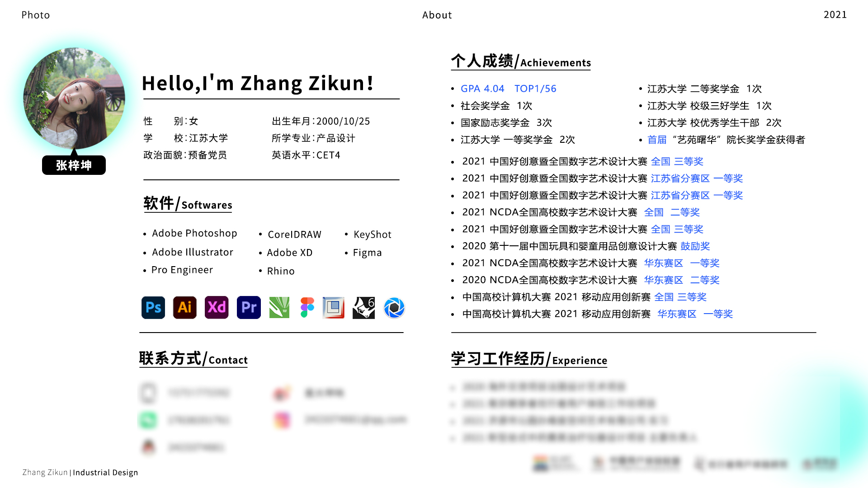This screenshot has width=868, height=488.
Task: Click the green CorelDRAW icon
Action: click(x=279, y=307)
